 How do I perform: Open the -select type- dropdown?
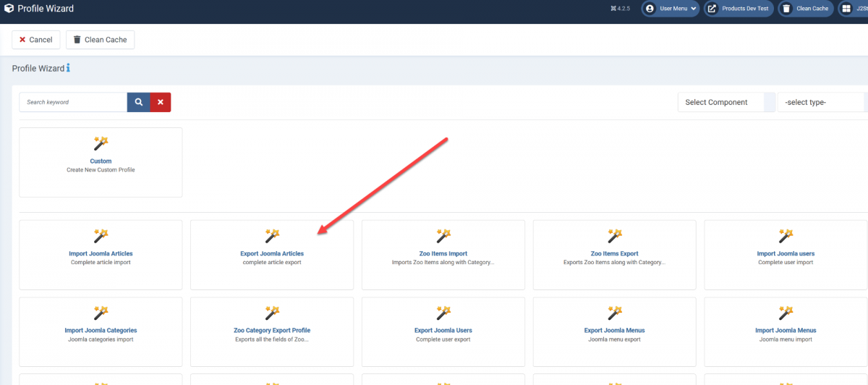point(822,102)
